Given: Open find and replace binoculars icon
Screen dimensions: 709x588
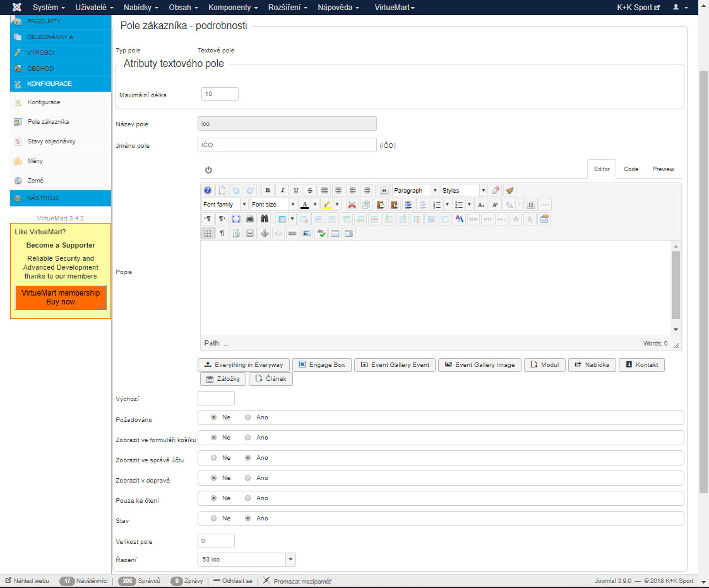Looking at the screenshot, I should pos(264,219).
